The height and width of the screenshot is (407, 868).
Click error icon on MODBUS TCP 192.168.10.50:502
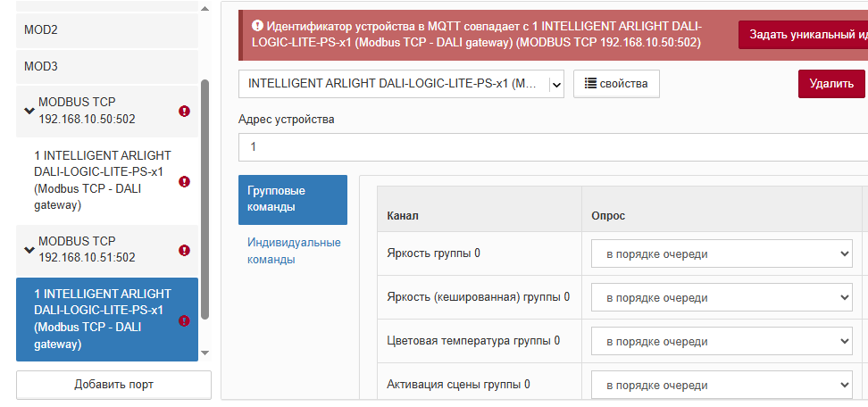point(185,112)
